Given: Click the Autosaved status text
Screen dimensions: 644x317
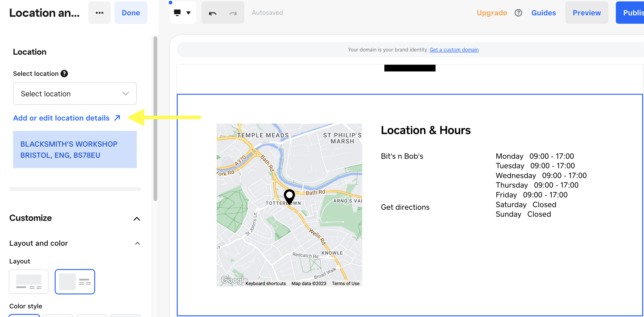Looking at the screenshot, I should [267, 13].
